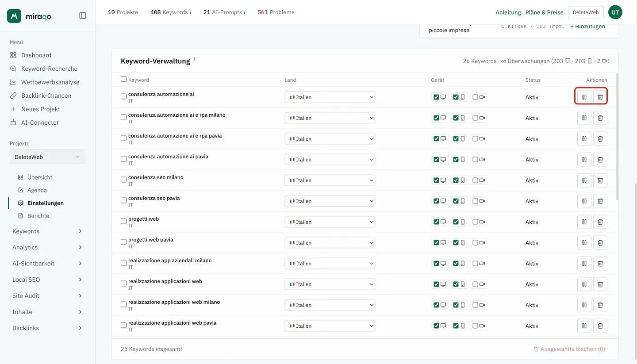637x364 pixels.
Task: Open the UT user avatar menu
Action: [615, 12]
